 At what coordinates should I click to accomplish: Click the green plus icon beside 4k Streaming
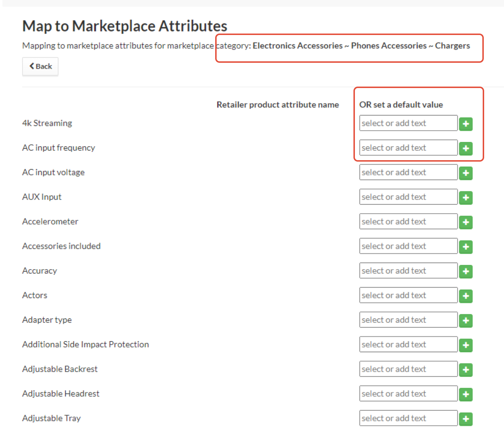[x=465, y=124]
